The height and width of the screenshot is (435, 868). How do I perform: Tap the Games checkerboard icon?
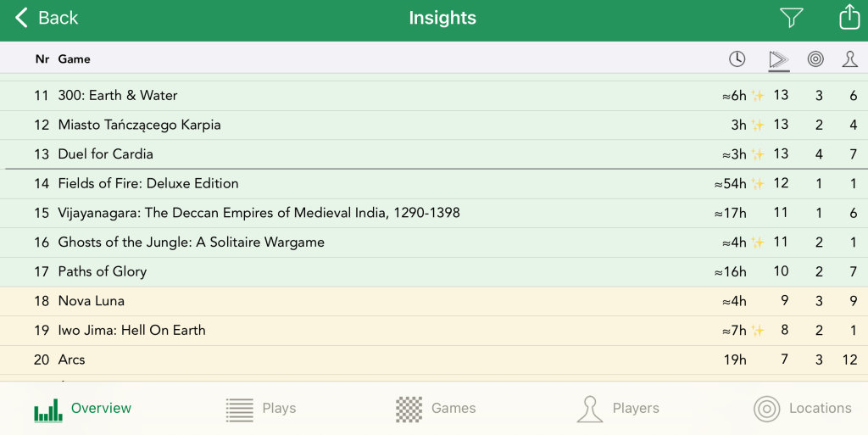tap(409, 410)
